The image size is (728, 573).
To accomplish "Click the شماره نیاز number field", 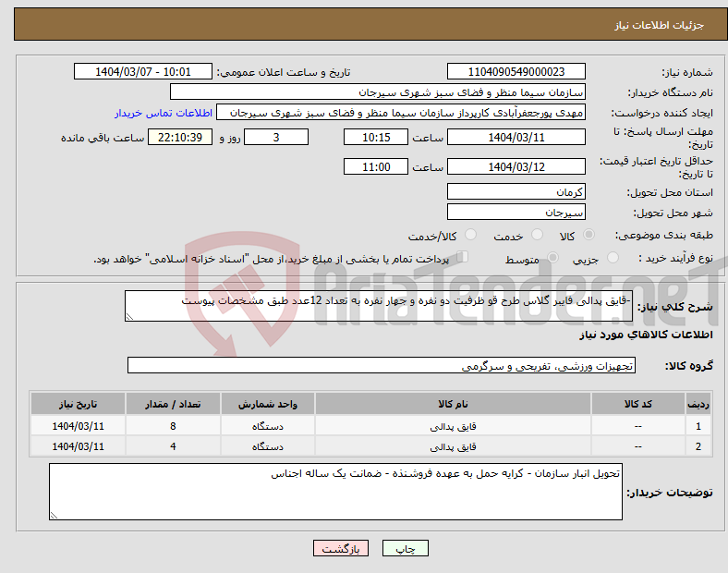I will [516, 71].
